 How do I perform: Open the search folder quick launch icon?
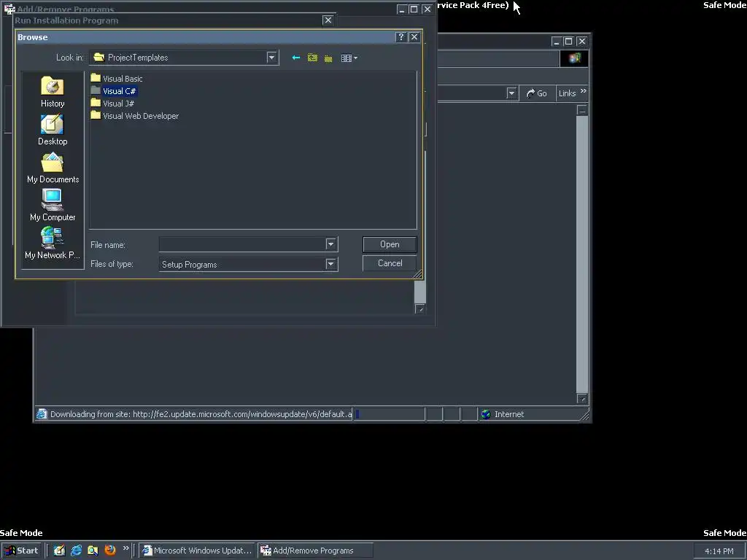(93, 551)
